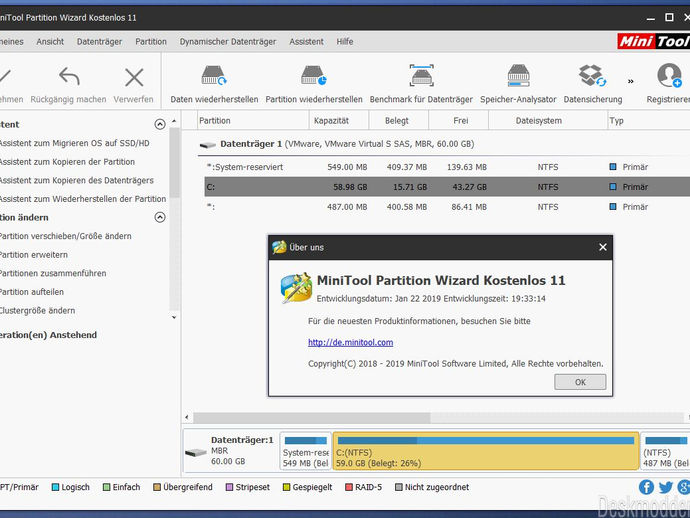Sort by Frei column header

458,121
